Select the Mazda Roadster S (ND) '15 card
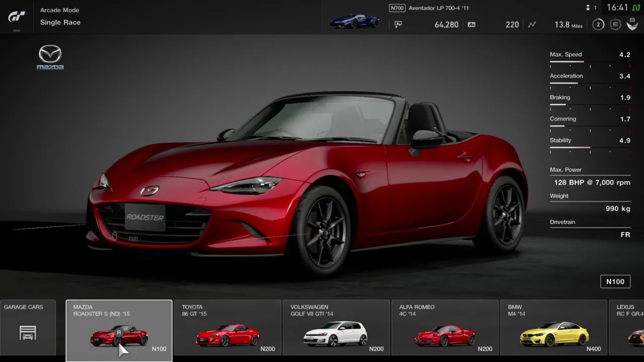 pos(119,330)
